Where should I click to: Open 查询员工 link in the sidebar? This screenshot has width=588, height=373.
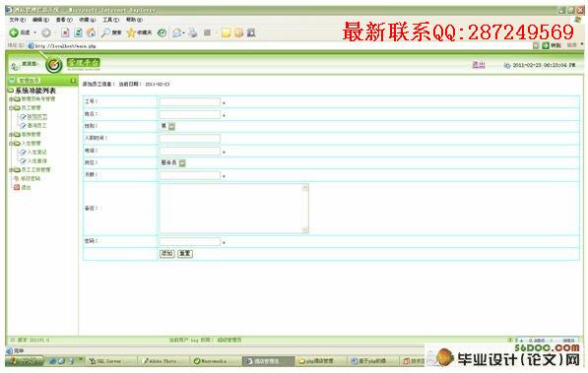[37, 126]
